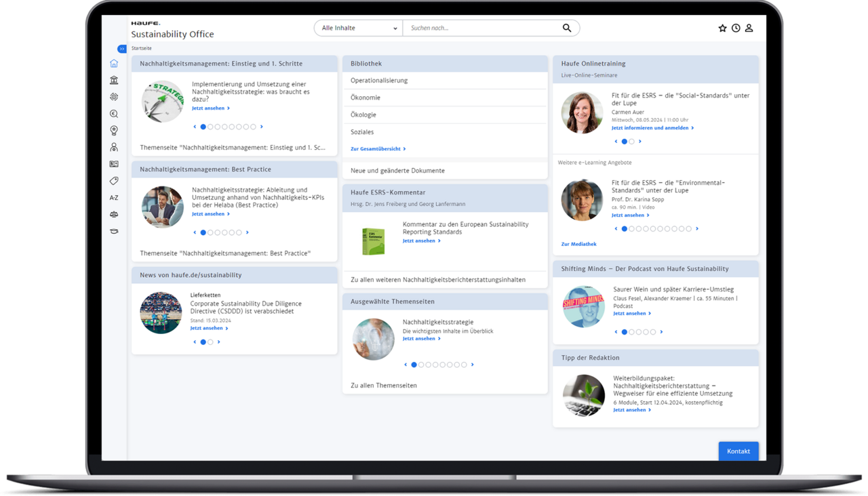
Task: Expand the sidebar with the double-arrow button
Action: point(122,49)
